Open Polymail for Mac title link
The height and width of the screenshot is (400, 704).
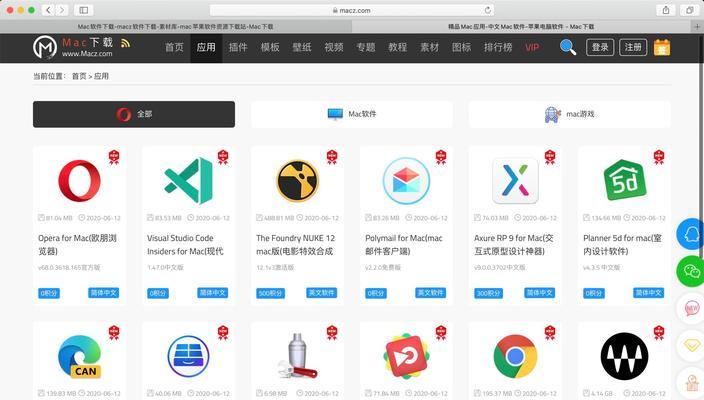404,245
